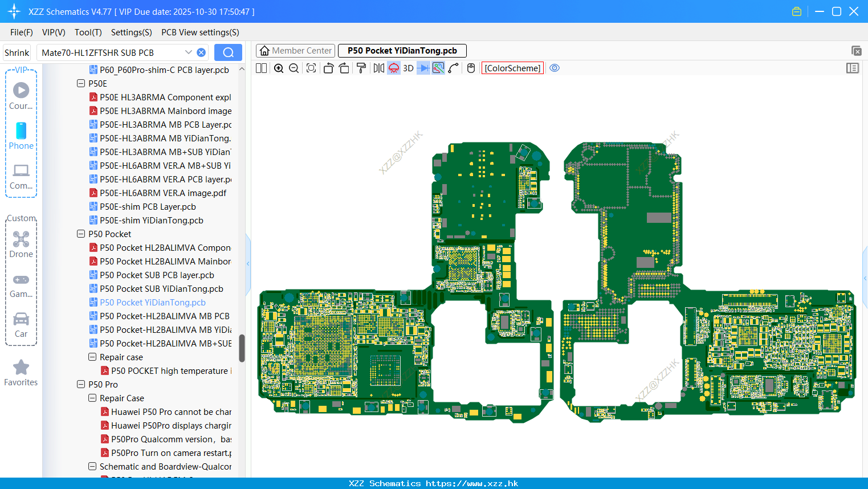Viewport: 868px width, 489px height.
Task: Open P50E HL3ABRMA Component PDF
Action: coord(161,97)
